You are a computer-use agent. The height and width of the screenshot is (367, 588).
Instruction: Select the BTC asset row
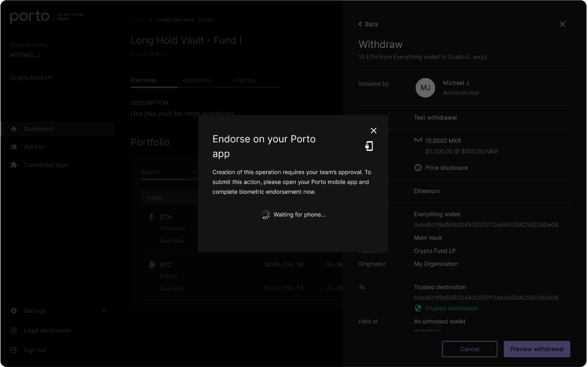pos(241,276)
